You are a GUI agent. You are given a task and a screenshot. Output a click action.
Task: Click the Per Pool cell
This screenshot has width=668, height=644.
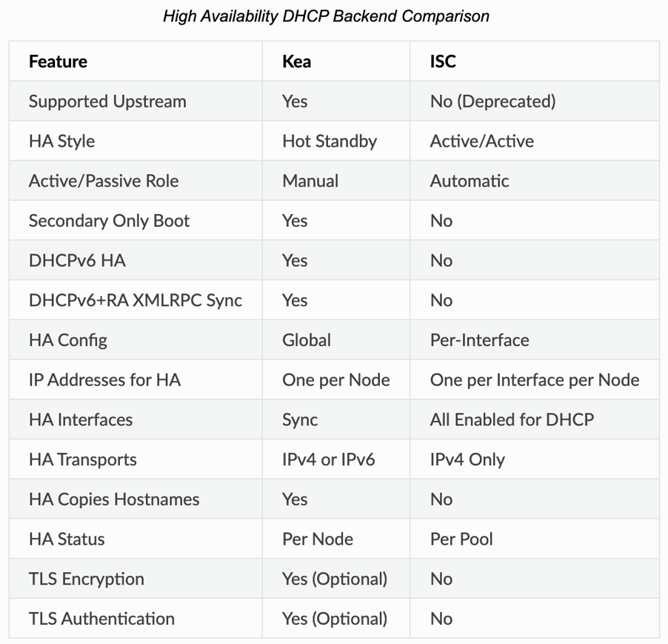pyautogui.click(x=461, y=539)
